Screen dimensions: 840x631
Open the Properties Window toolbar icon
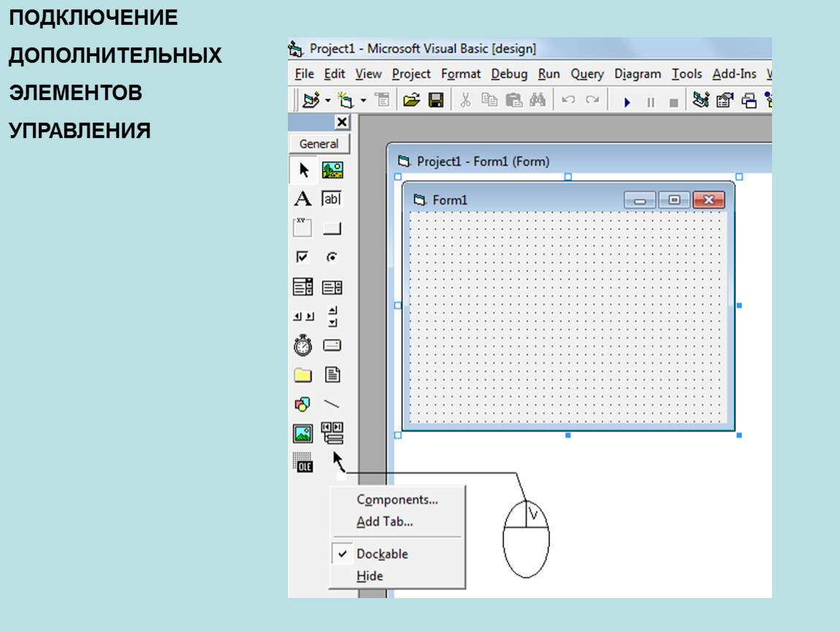pyautogui.click(x=725, y=100)
